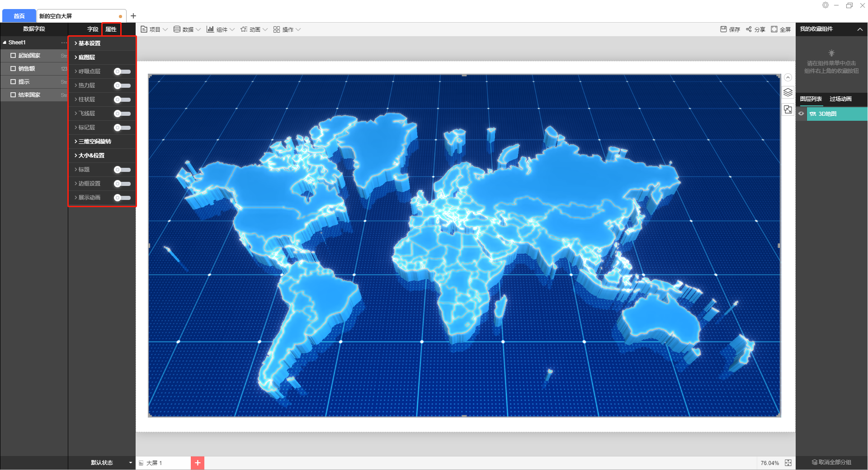The height and width of the screenshot is (470, 868).
Task: Toggle the 呼吸点层 switch on
Action: coord(122,71)
